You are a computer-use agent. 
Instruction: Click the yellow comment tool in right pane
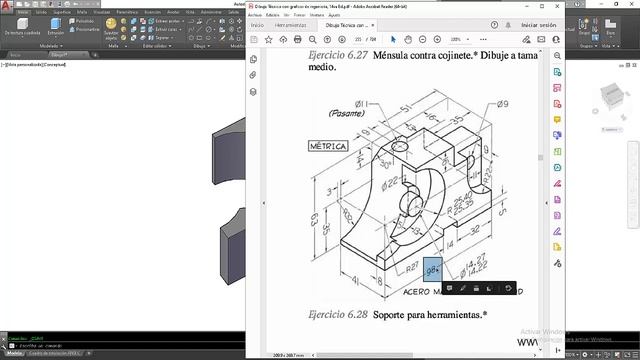tap(557, 120)
